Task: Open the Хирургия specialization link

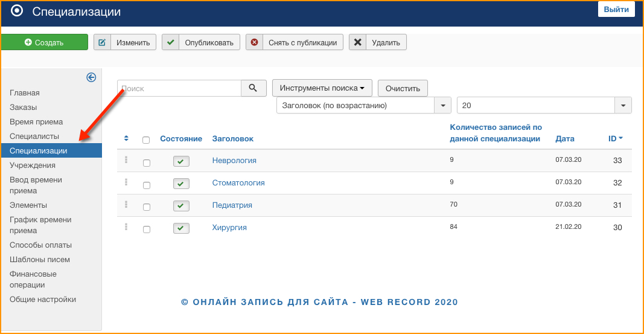Action: tap(229, 228)
